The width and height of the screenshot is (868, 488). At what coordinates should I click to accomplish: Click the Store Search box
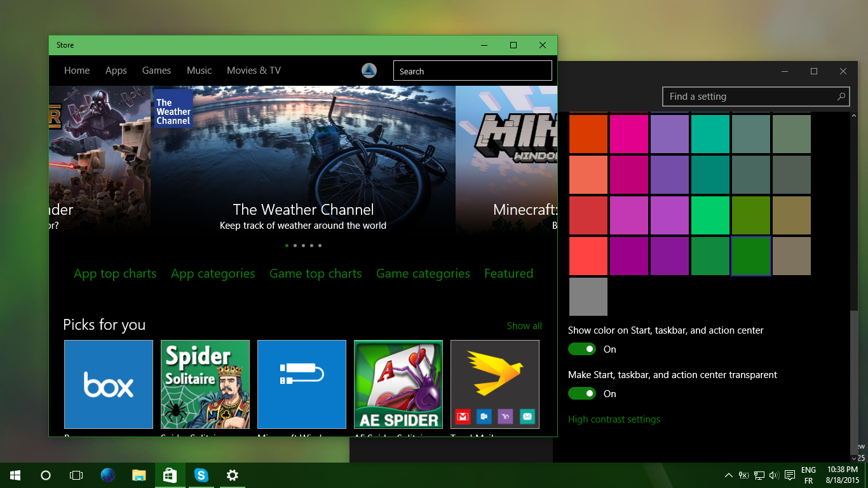tap(473, 71)
